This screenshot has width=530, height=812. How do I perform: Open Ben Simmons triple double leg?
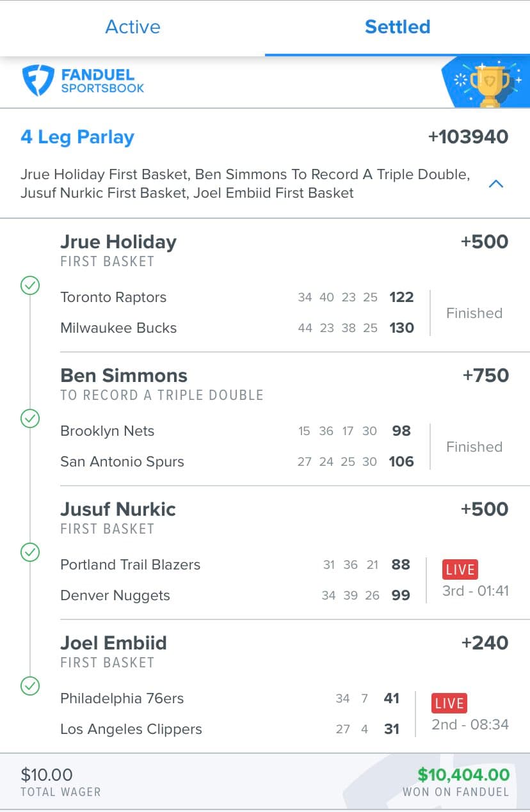pyautogui.click(x=124, y=376)
